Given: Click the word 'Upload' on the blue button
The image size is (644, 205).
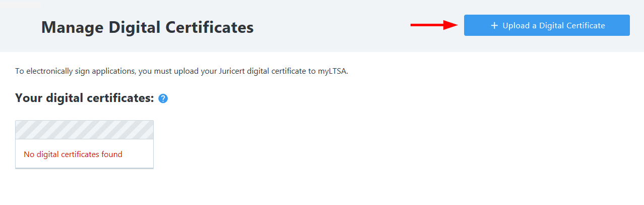Looking at the screenshot, I should 516,25.
